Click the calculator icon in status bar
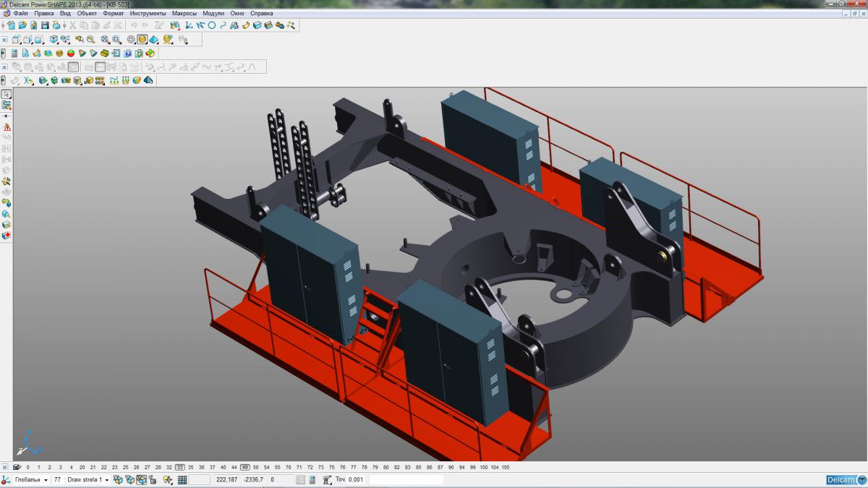This screenshot has width=868, height=488. [x=312, y=480]
